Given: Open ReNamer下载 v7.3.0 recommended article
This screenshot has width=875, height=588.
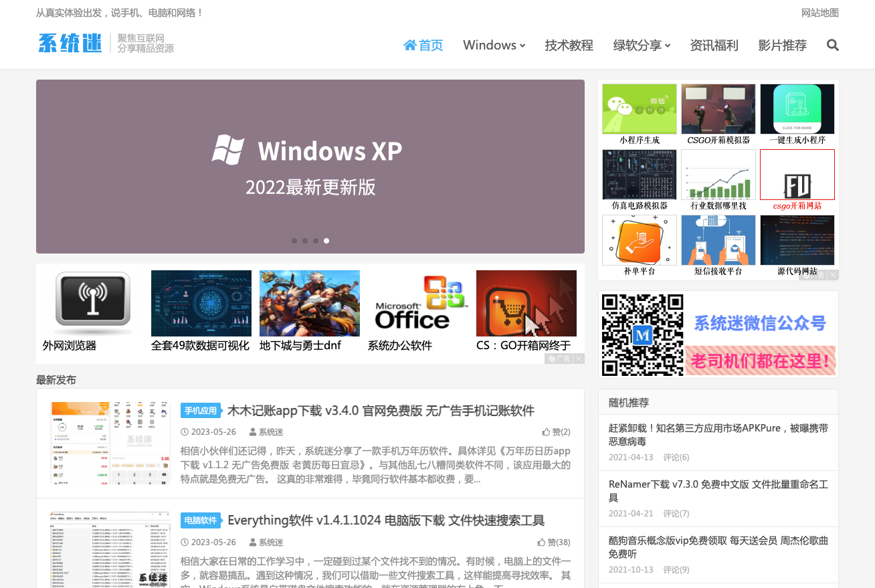Looking at the screenshot, I should click(718, 491).
